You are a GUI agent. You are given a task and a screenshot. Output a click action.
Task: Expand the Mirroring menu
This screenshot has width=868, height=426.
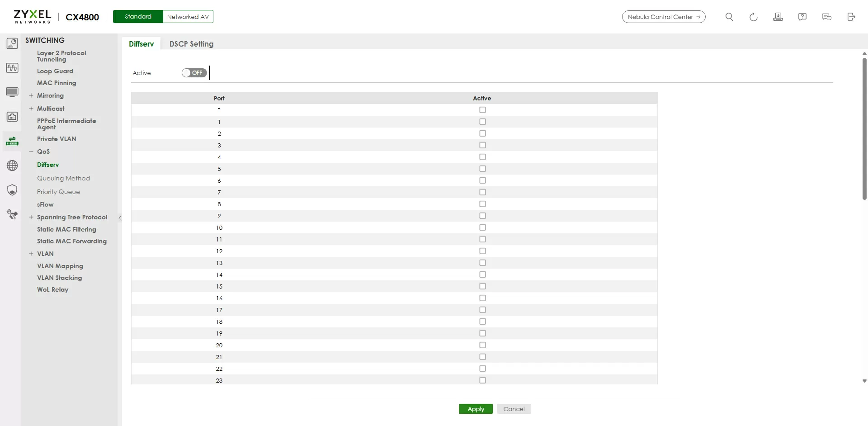tap(31, 95)
